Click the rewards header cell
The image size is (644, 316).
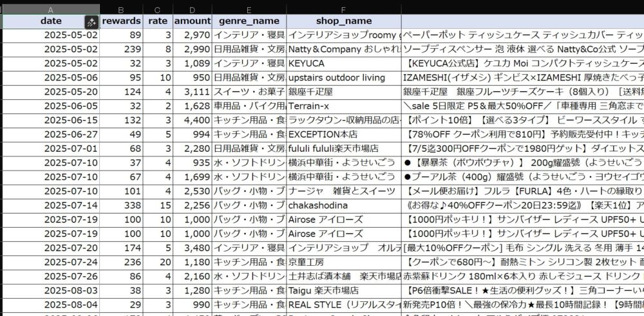(x=121, y=21)
